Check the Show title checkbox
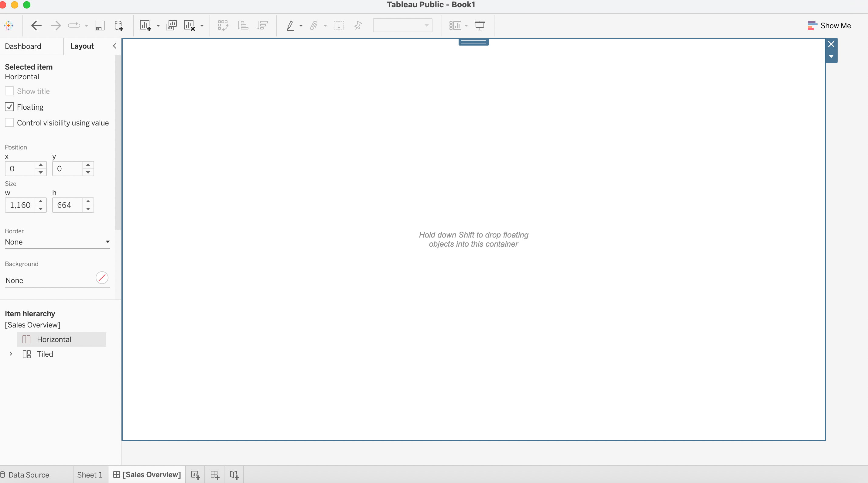 point(9,91)
